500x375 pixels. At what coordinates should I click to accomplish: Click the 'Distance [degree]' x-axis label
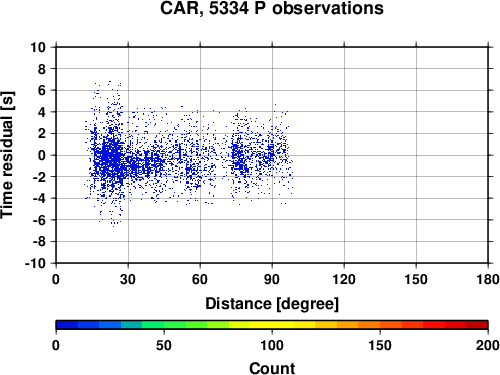pos(272,304)
